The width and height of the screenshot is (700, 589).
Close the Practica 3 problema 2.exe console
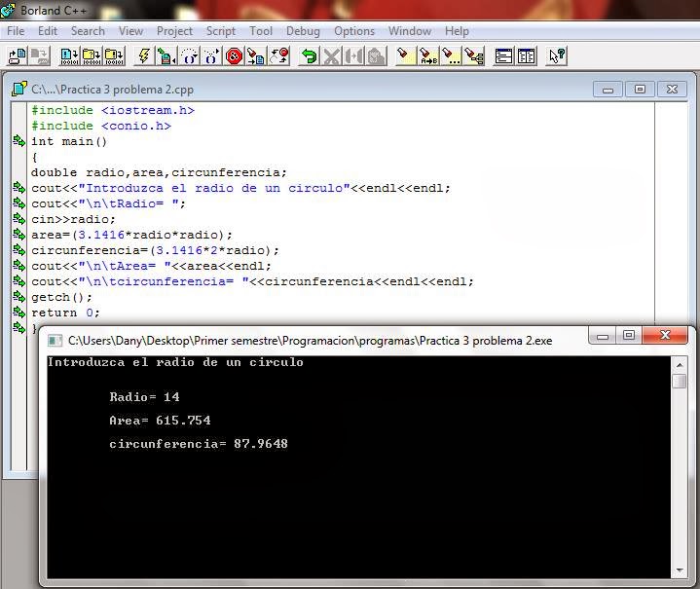[x=665, y=335]
